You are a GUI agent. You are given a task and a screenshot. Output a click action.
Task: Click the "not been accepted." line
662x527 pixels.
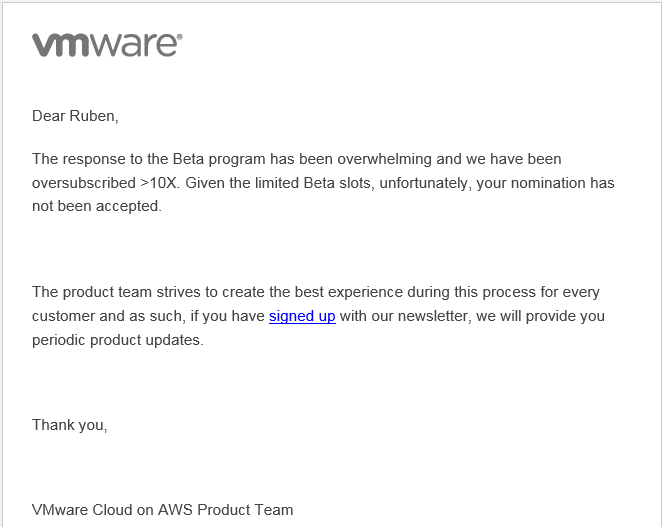pyautogui.click(x=96, y=206)
